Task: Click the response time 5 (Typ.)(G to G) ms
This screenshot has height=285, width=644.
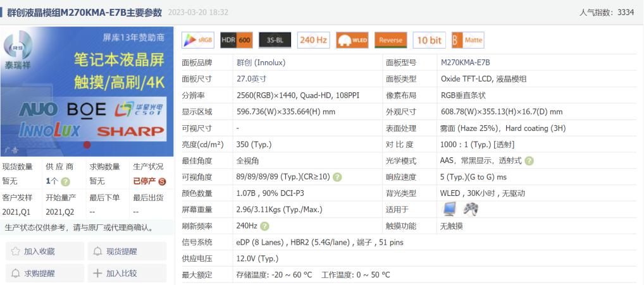Action: 473,177
